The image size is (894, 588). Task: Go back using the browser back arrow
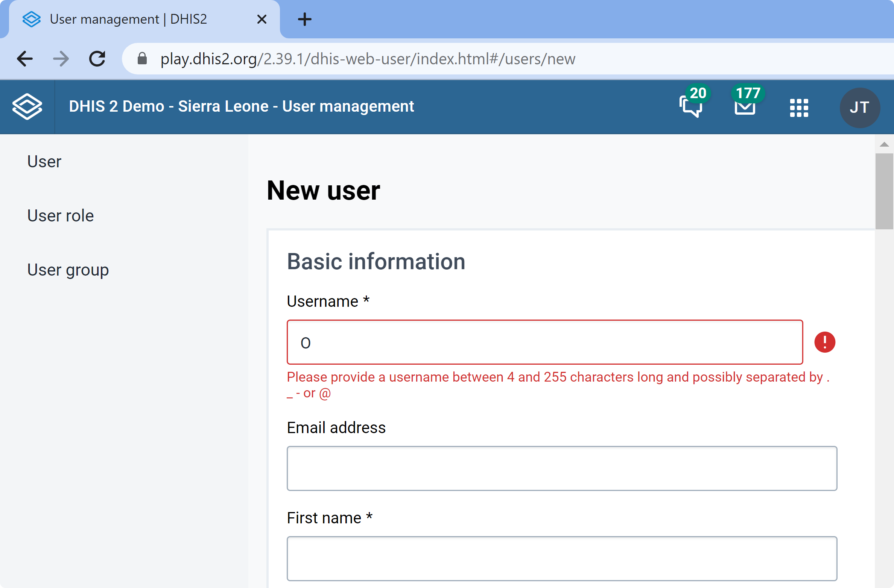click(25, 59)
